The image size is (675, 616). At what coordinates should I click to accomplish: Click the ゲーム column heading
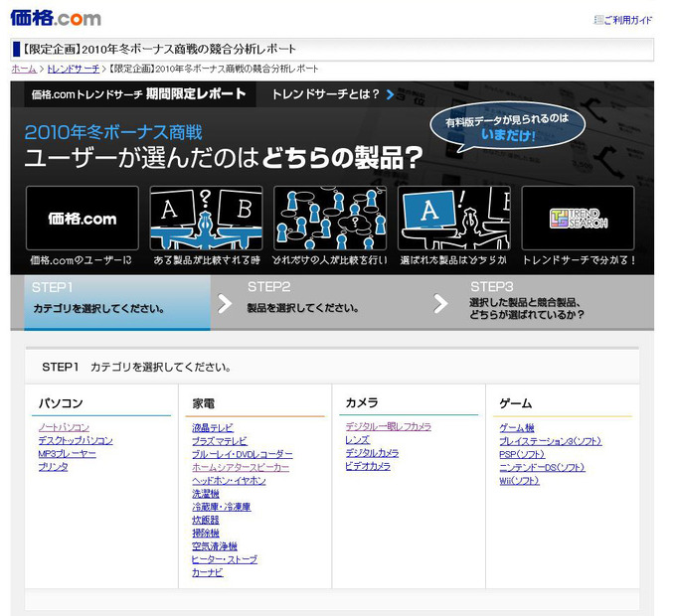[515, 403]
